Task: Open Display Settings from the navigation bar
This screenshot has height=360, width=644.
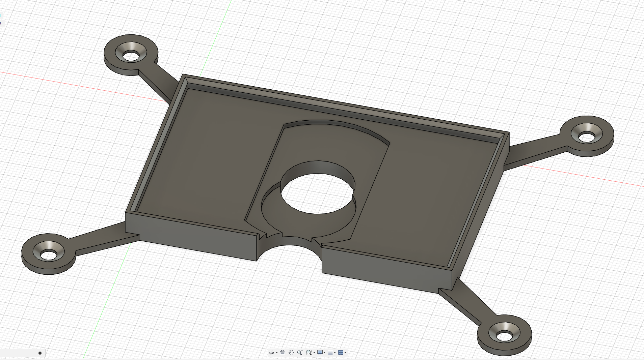Action: (320, 353)
